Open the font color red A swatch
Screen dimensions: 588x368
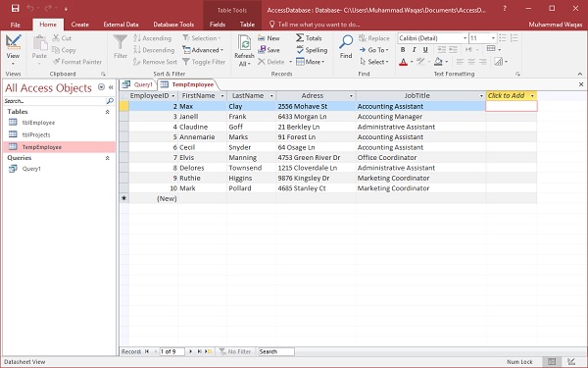403,62
